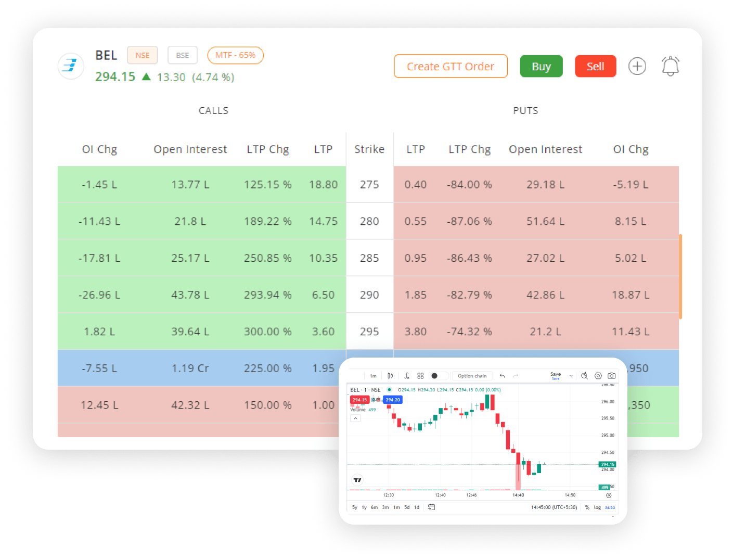Open the go-to-date calendar icon

(x=431, y=507)
